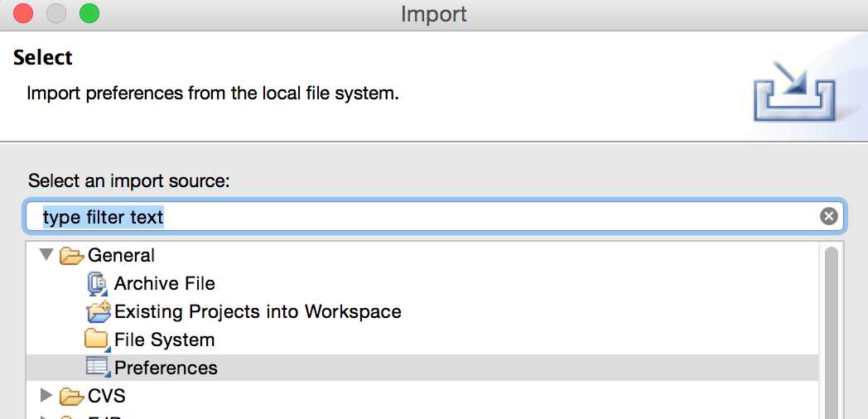Click the import source list scrollbar
Viewport: 868px width, 419px height.
(x=832, y=332)
